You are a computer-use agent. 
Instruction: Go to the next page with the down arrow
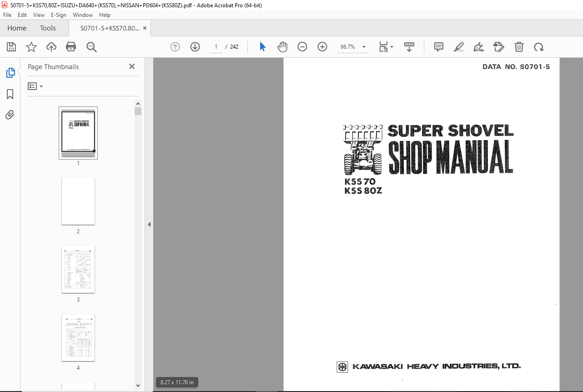click(x=195, y=47)
